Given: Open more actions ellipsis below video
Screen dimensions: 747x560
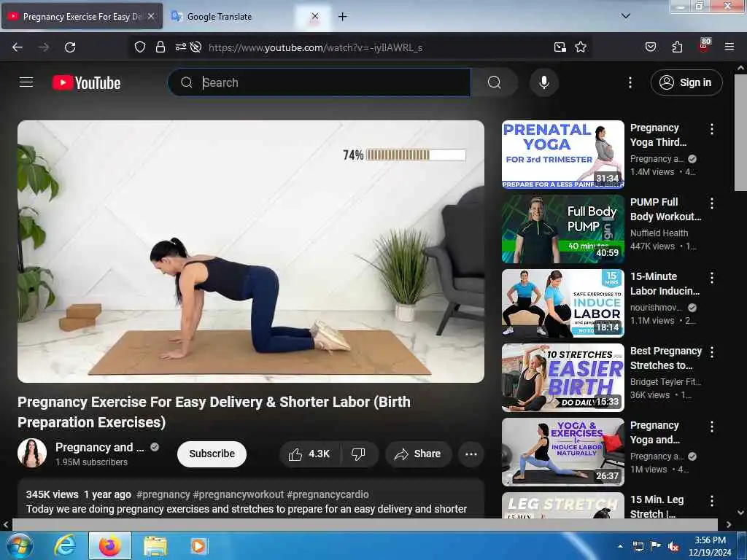Looking at the screenshot, I should (x=471, y=454).
